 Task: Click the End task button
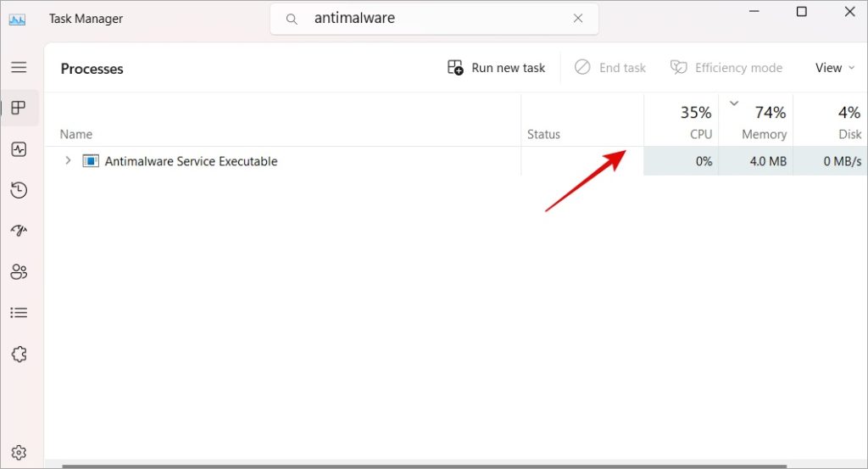(610, 68)
